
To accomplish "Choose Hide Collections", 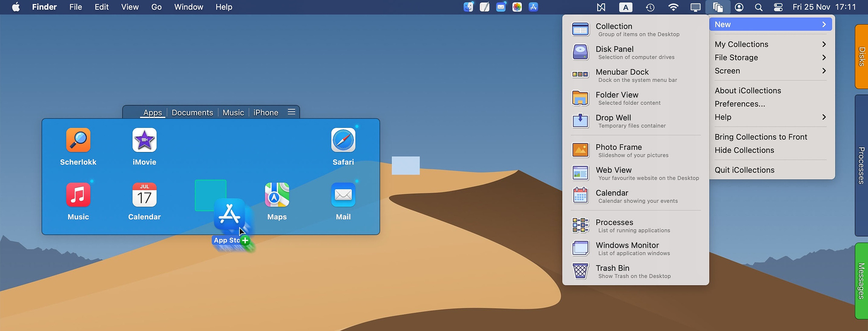I will tap(771, 150).
